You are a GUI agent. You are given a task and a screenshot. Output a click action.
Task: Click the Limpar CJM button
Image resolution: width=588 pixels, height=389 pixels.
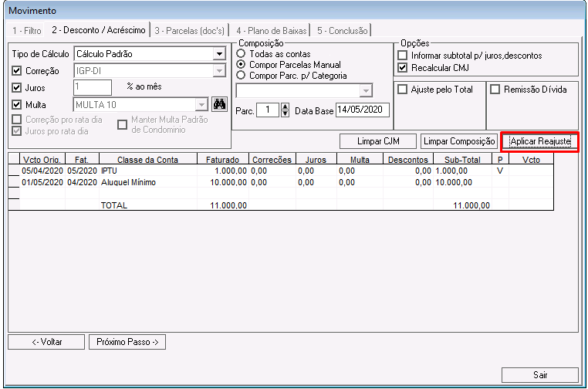pos(378,141)
